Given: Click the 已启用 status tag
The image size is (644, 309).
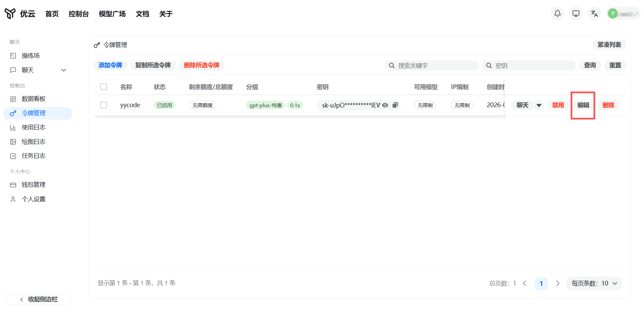Looking at the screenshot, I should click(164, 105).
